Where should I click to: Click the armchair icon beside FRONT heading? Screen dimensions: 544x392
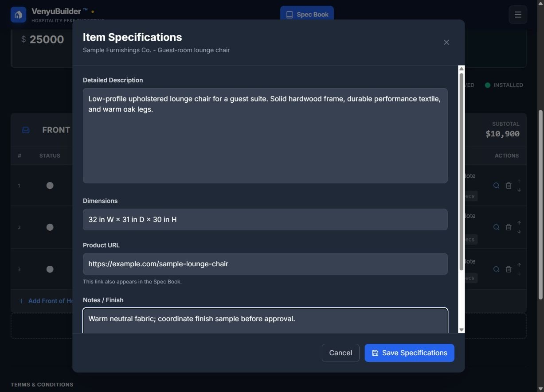point(26,130)
